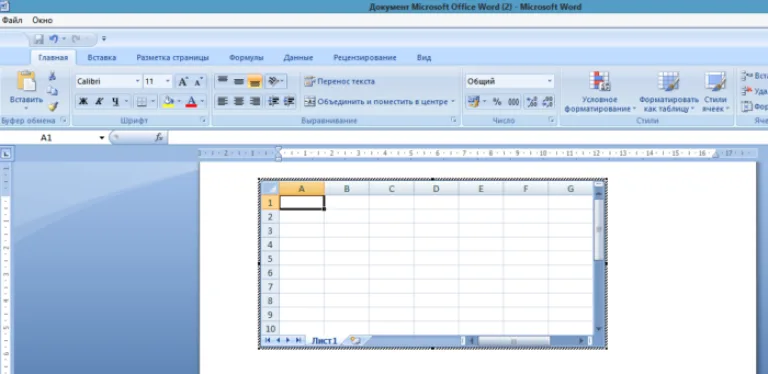Click accounting number format icon
Image resolution: width=768 pixels, height=374 pixels.
pos(473,101)
